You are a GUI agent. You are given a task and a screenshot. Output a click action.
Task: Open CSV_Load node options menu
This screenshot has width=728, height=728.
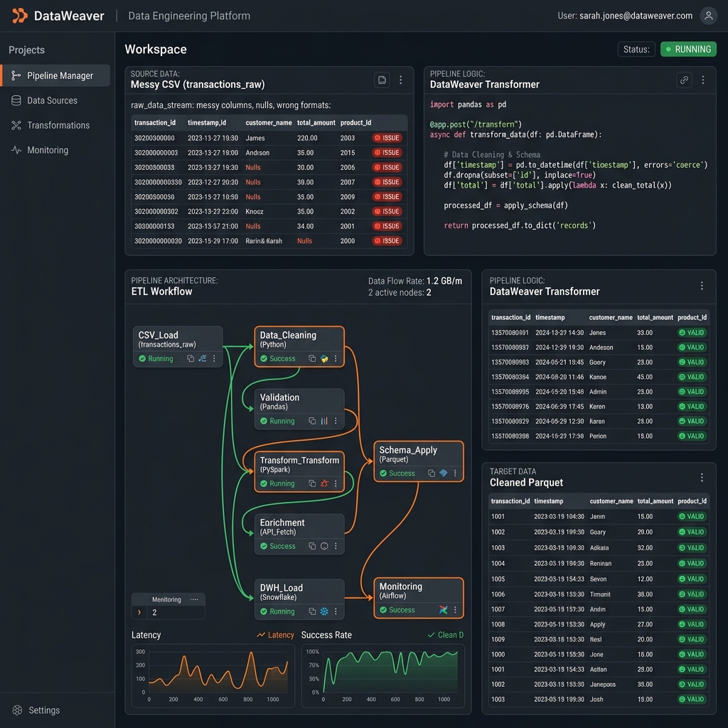tap(214, 358)
